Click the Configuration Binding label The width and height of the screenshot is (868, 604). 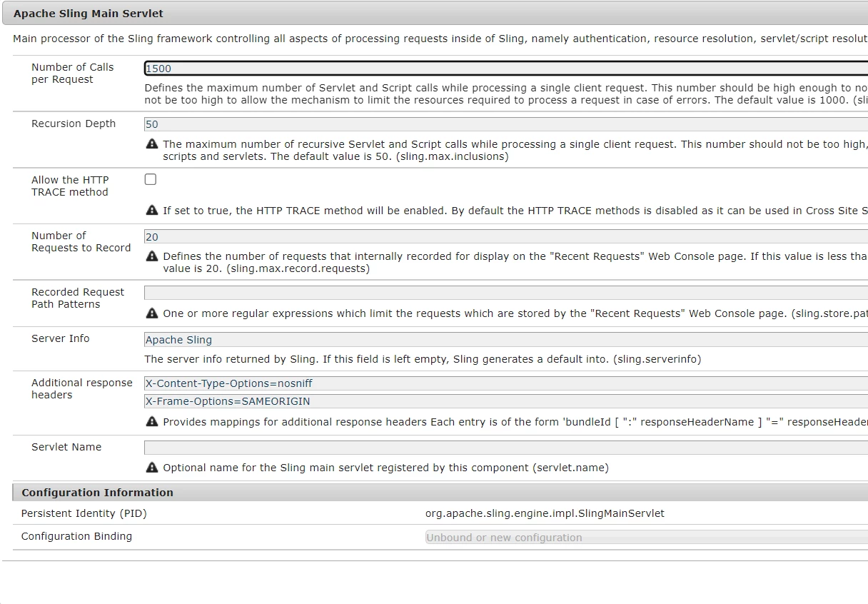[x=76, y=536]
